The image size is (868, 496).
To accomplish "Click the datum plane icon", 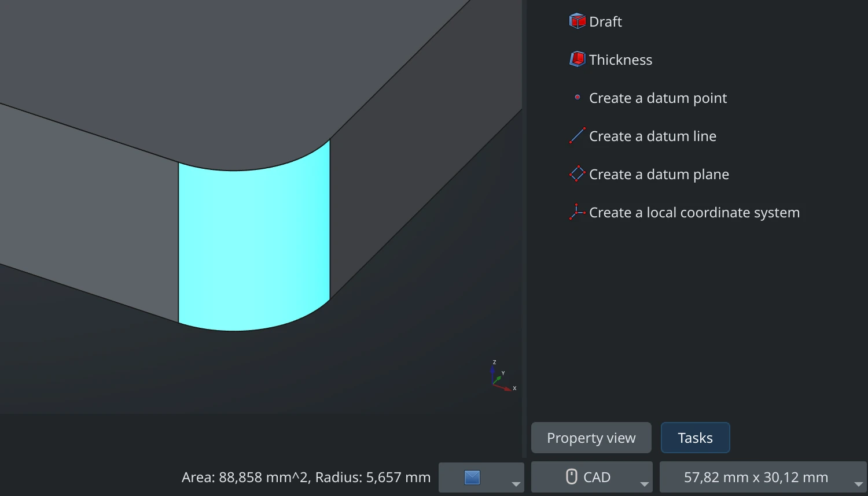I will click(x=577, y=174).
